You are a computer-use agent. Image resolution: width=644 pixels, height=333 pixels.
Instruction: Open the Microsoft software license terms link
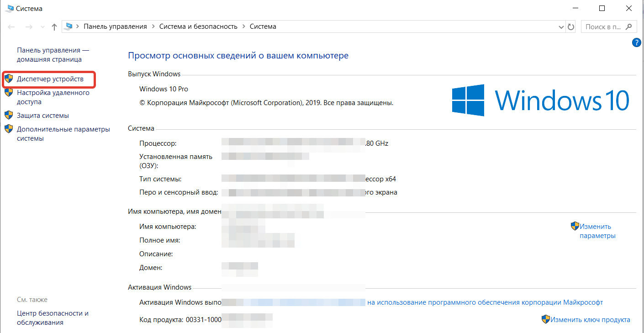click(x=485, y=302)
